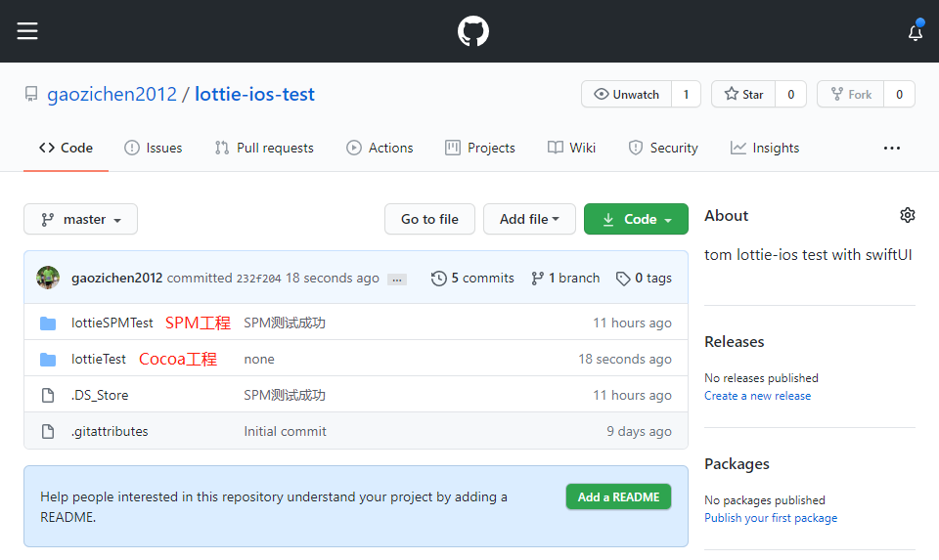Open the Insights tab

765,148
